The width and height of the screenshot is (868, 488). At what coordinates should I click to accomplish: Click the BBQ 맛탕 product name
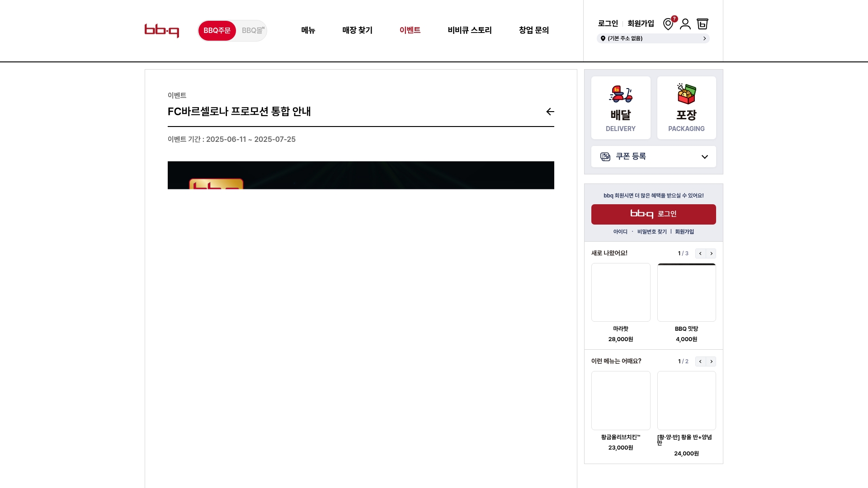(687, 329)
